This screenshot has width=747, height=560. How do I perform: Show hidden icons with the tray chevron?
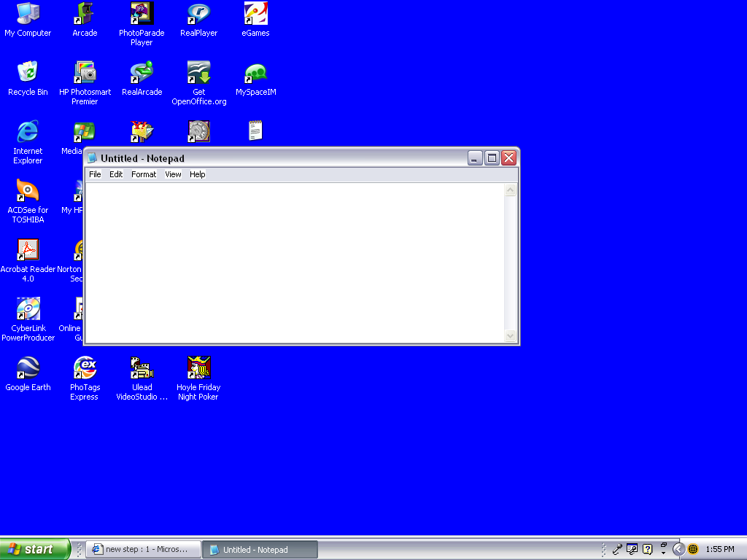pos(677,549)
